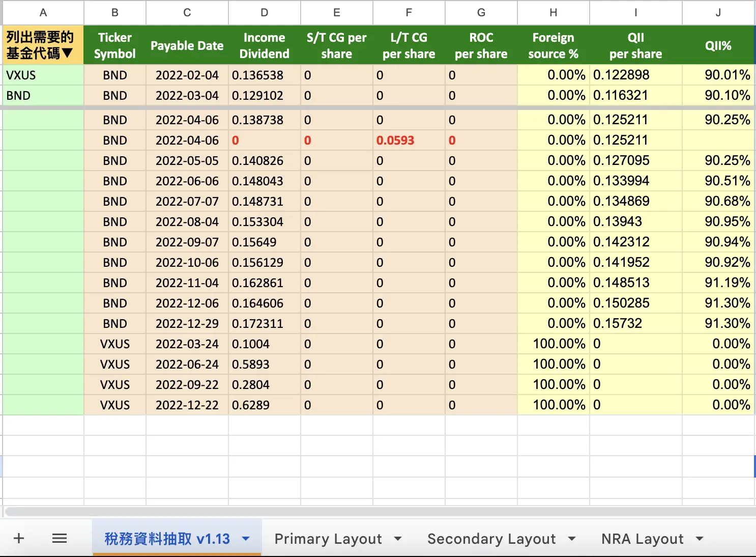
Task: Open Primary Layout tab dropdown arrow
Action: (398, 539)
